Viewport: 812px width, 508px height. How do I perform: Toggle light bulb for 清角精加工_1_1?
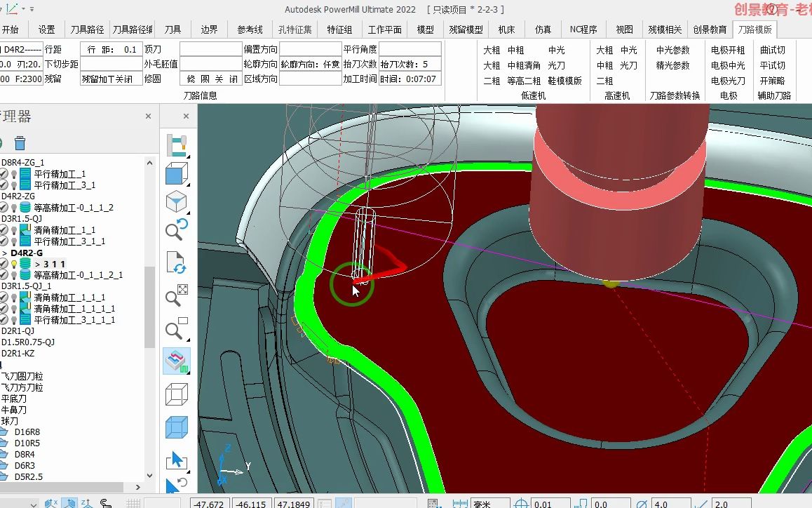click(14, 229)
